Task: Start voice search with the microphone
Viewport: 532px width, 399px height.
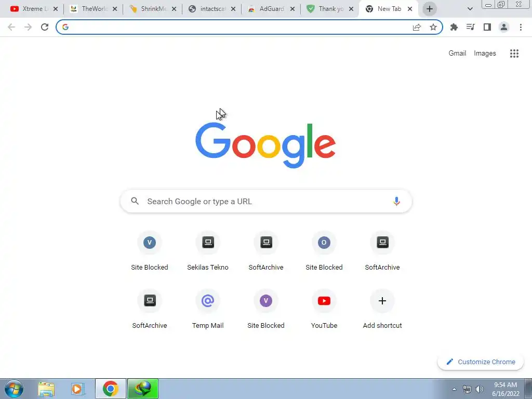Action: click(396, 201)
